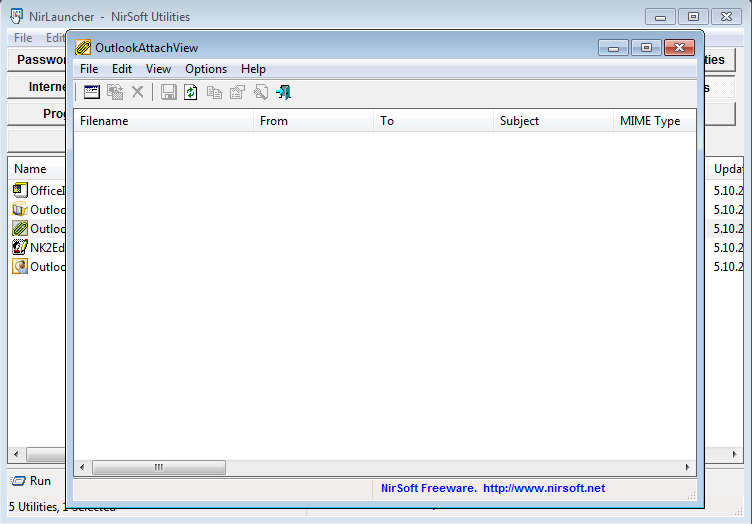Select the Office utility icon in NirLauncher list
Image resolution: width=752 pixels, height=524 pixels.
[x=20, y=190]
